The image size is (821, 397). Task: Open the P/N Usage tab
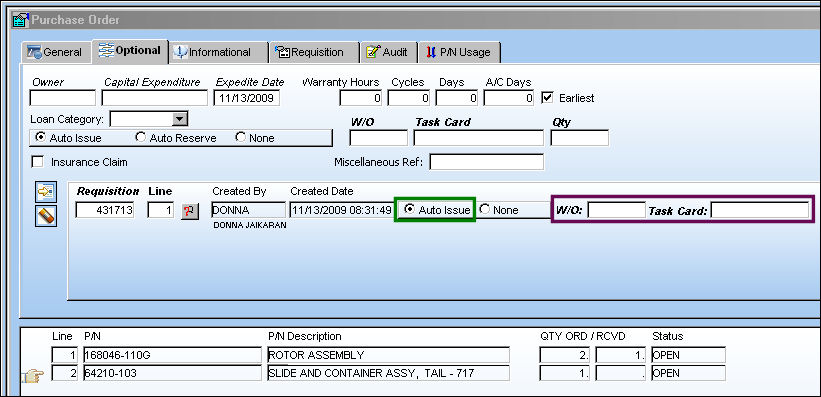click(x=460, y=52)
